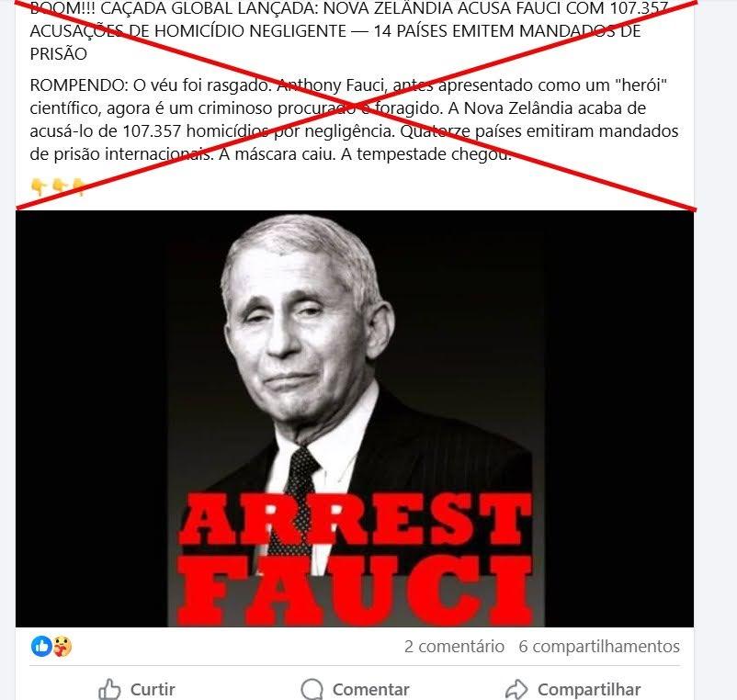Open the black-and-white portrait post image

point(355,419)
